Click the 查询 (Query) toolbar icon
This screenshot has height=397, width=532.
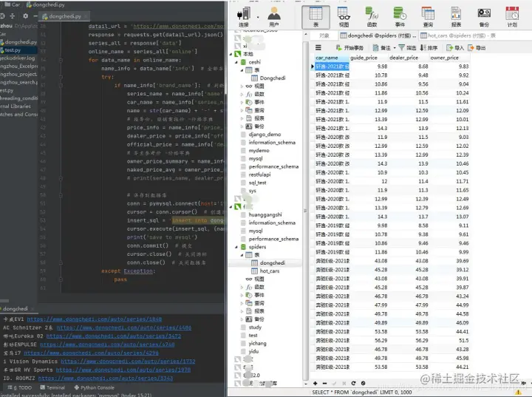click(x=428, y=17)
